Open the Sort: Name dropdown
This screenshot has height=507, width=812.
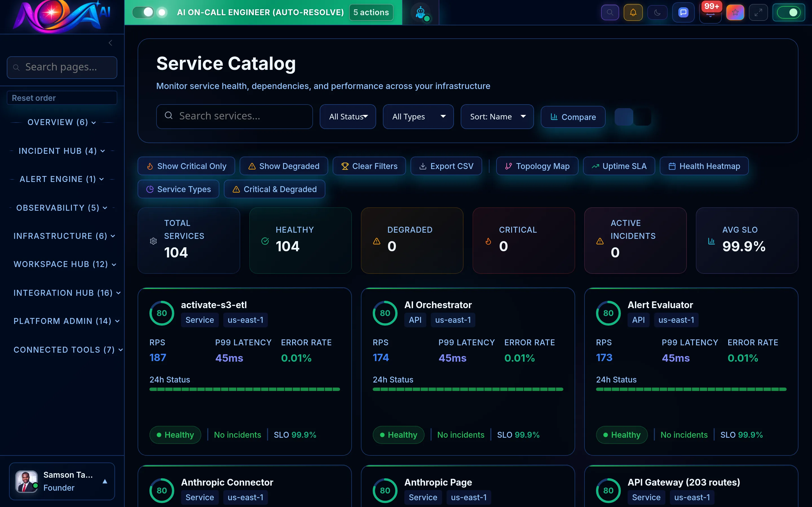pyautogui.click(x=497, y=116)
